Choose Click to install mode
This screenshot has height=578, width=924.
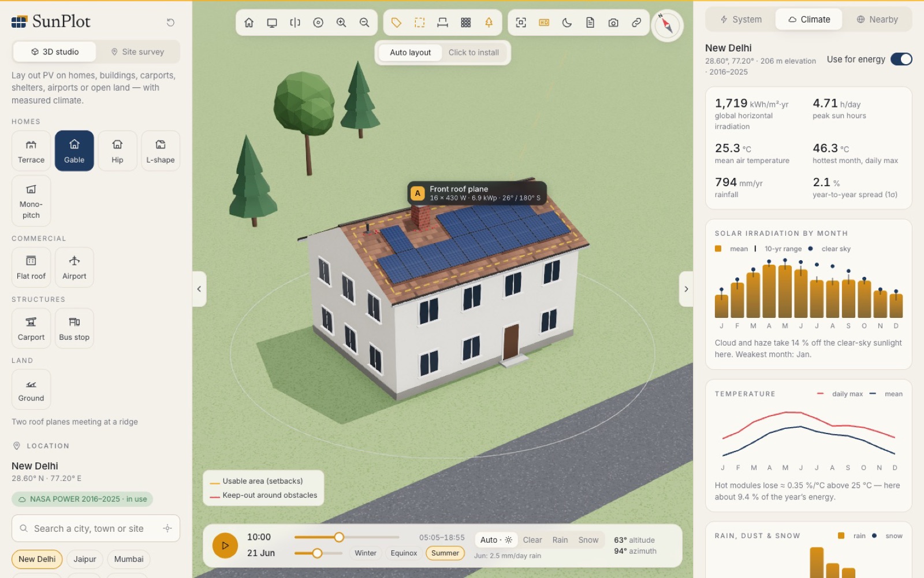click(x=474, y=53)
